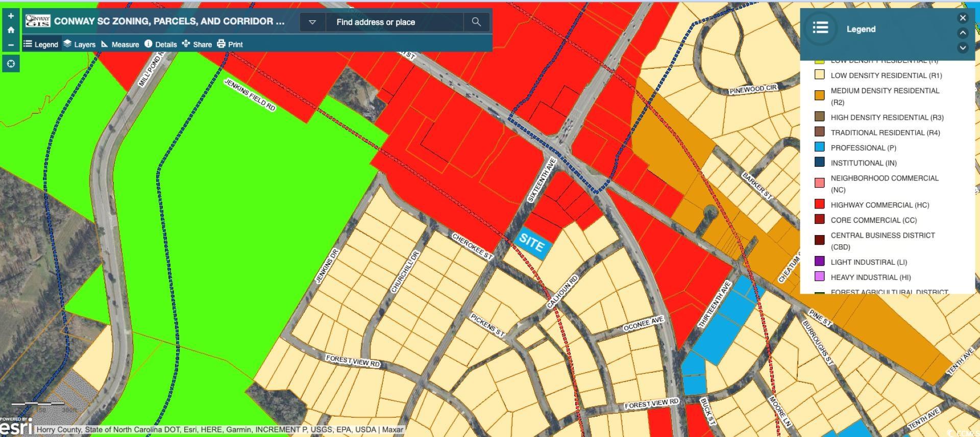Click the Conway GIS logo
This screenshot has width=980, height=437.
[38, 21]
